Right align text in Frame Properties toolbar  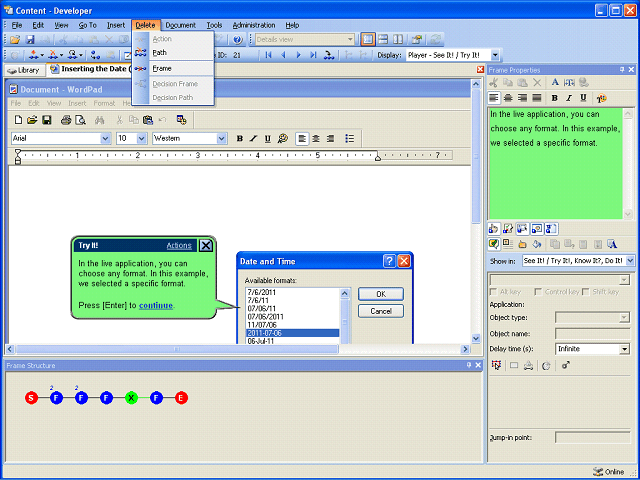522,98
